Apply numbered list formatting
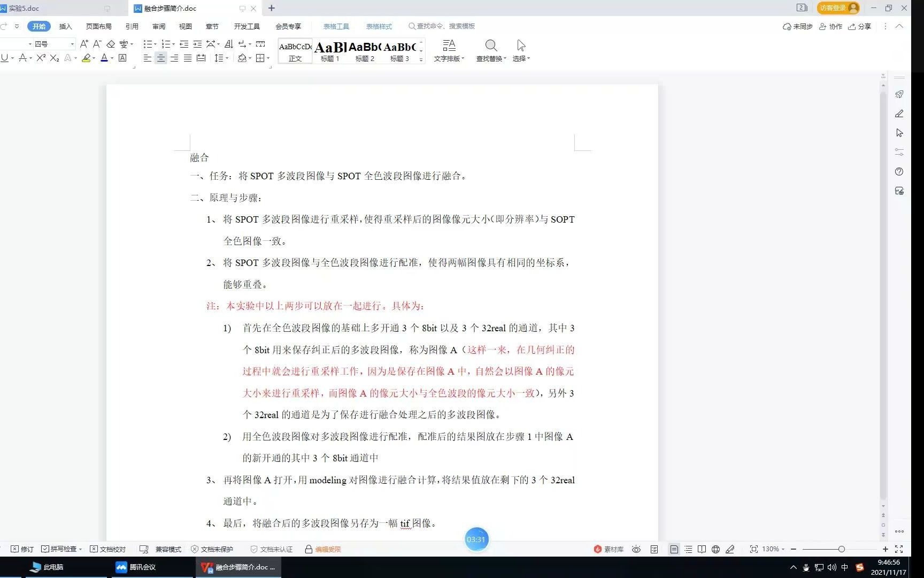 [166, 44]
